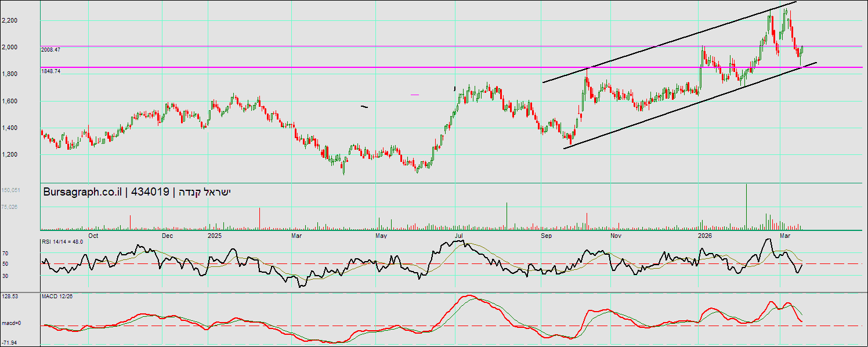Click the 128.53 MACD maximum value label
This screenshot has height=347, width=868.
pos(10,297)
